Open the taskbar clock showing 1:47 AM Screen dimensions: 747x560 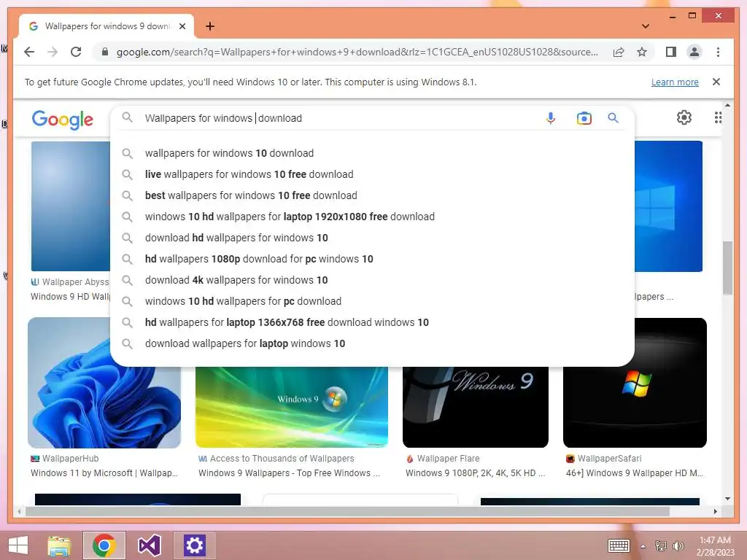point(715,546)
